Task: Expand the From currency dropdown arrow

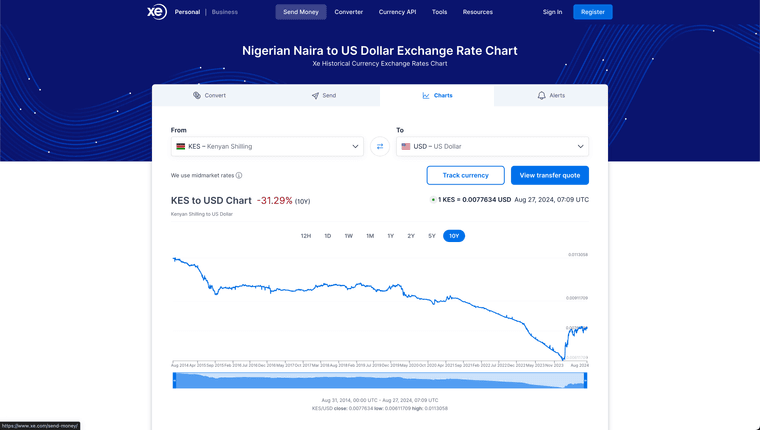Action: pos(356,146)
